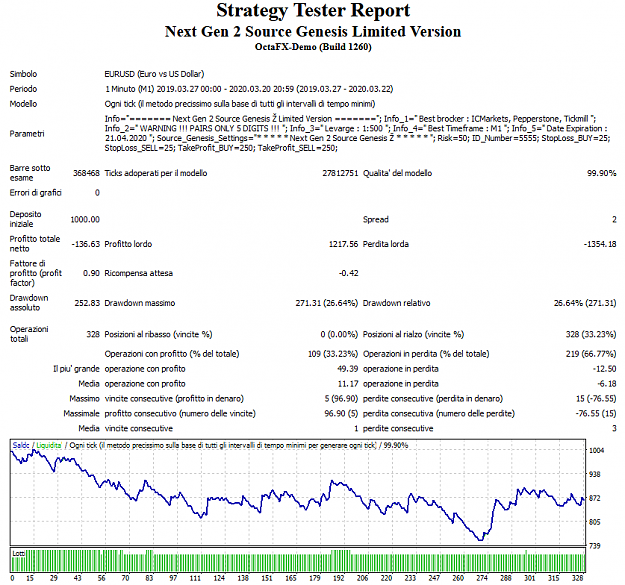
Task: Click the losing trades value '219 (66.77%)'
Action: click(591, 354)
